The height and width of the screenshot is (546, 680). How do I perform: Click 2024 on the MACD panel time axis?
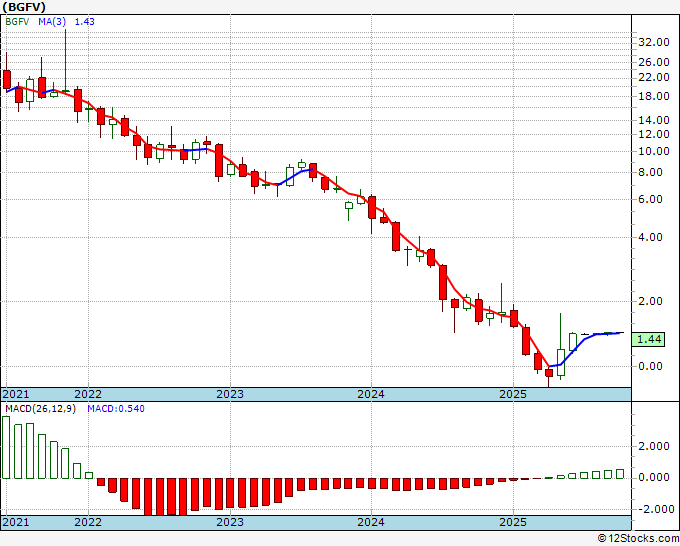click(x=371, y=522)
